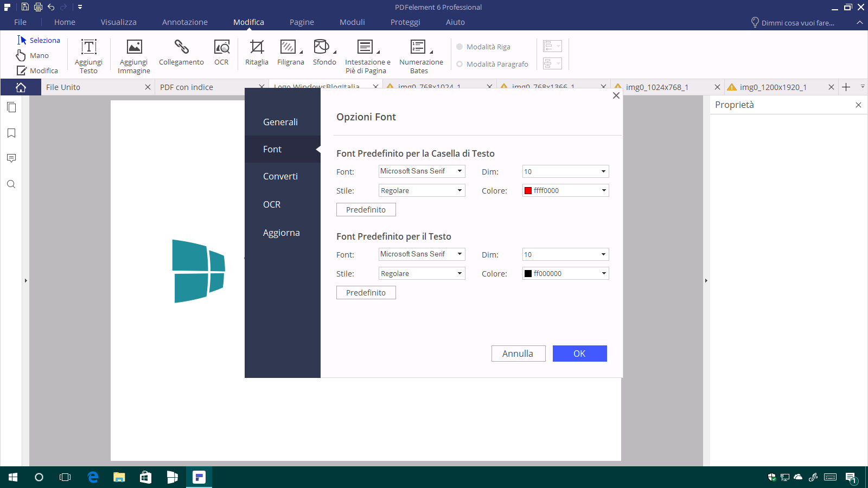Click Aggiungi Immagine tool
868x488 pixels.
click(134, 56)
